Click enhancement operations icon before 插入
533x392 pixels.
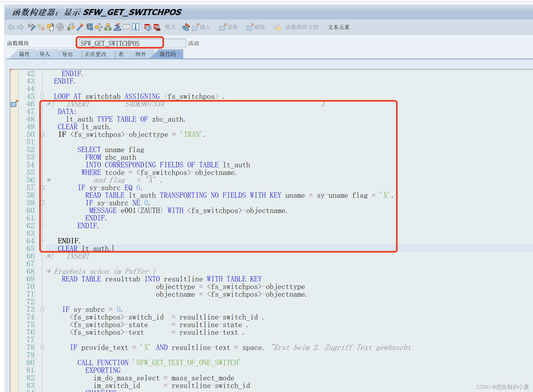(x=186, y=27)
